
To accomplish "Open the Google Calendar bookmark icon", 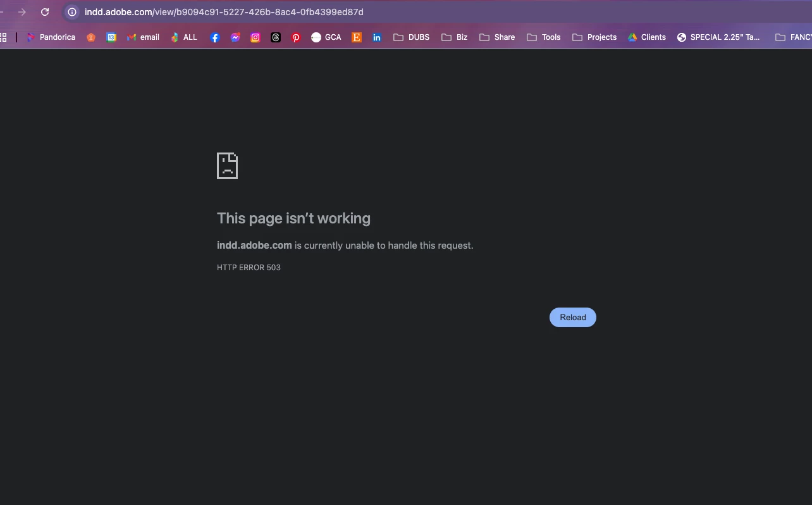I will pos(111,37).
